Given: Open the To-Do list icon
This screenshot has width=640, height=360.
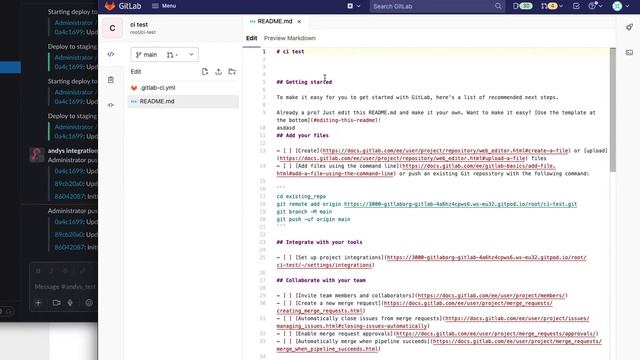Looking at the screenshot, I should coord(576,6).
